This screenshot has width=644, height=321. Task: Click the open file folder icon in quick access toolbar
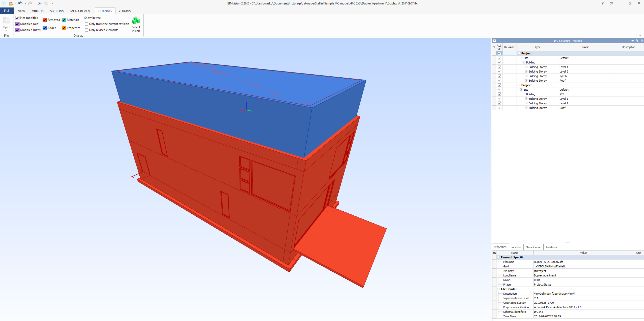(11, 3)
